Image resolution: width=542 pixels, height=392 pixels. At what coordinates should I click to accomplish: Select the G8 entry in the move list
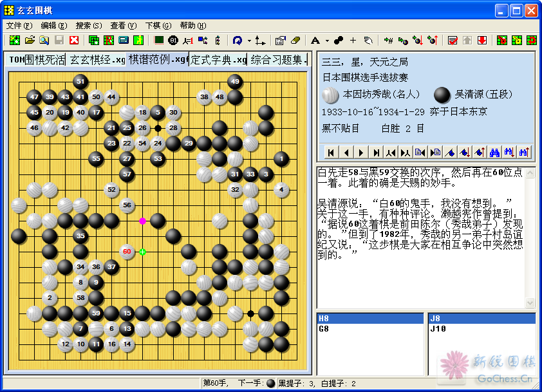click(371, 329)
